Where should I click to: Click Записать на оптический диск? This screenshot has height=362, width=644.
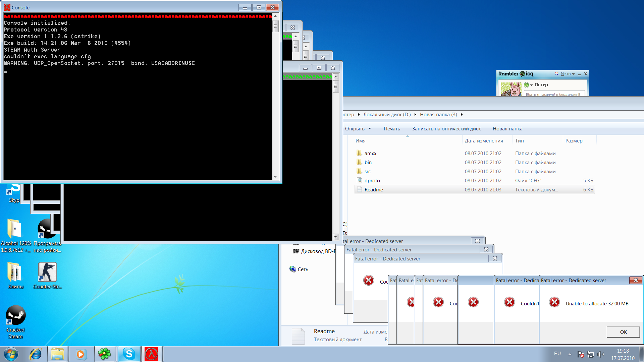coord(446,129)
